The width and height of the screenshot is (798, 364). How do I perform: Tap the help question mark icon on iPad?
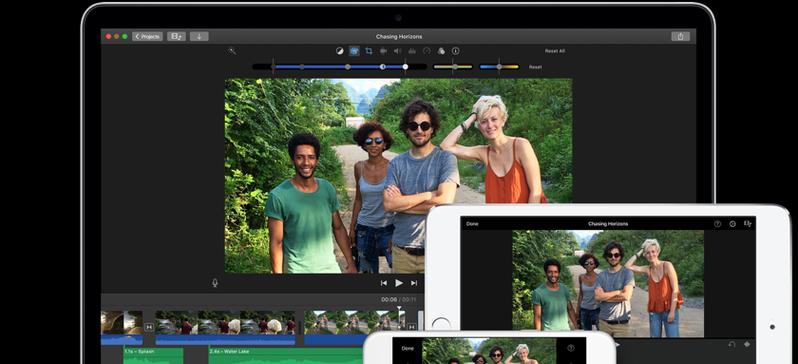[717, 224]
